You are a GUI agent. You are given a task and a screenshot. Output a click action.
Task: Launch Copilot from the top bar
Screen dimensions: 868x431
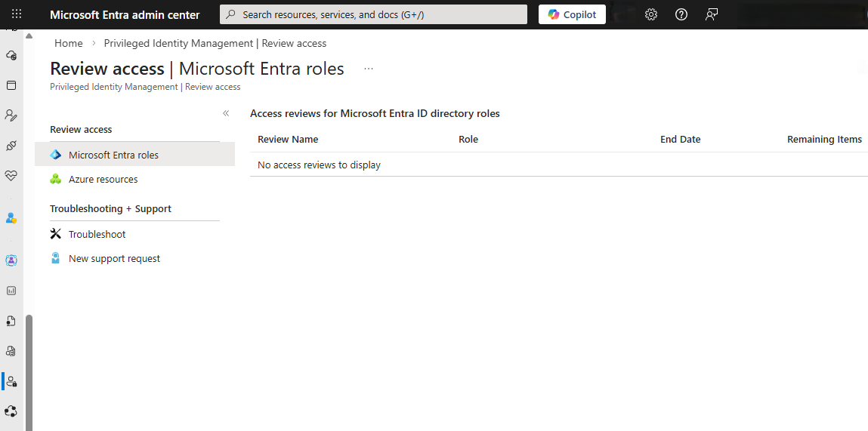click(572, 14)
